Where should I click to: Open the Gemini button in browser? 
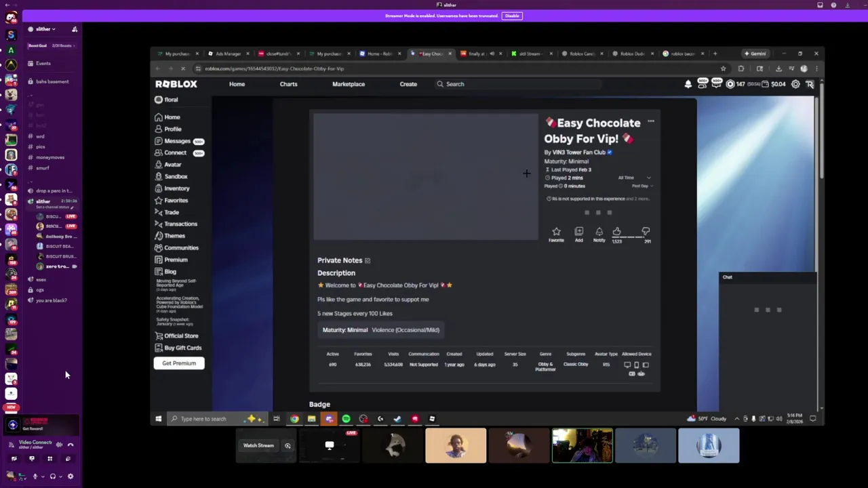click(755, 54)
